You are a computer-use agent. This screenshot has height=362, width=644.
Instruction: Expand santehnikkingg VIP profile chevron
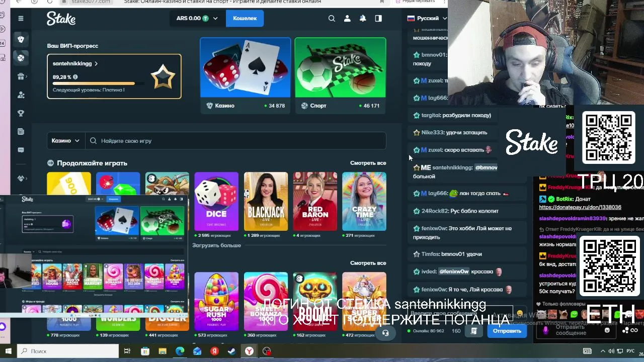[96, 64]
